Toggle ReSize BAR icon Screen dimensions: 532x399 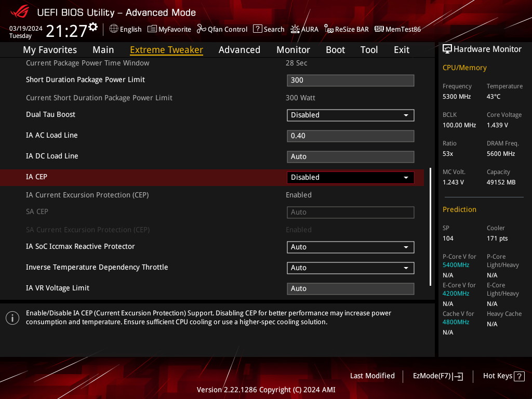pyautogui.click(x=329, y=29)
